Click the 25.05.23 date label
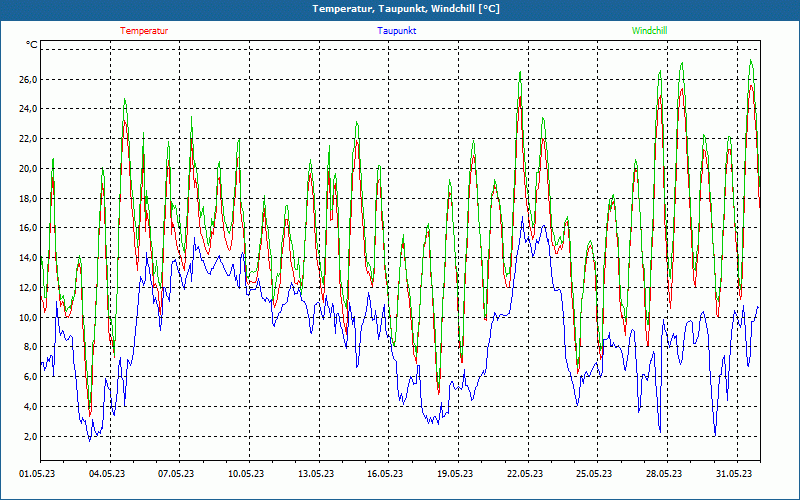Image resolution: width=800 pixels, height=500 pixels. (594, 474)
